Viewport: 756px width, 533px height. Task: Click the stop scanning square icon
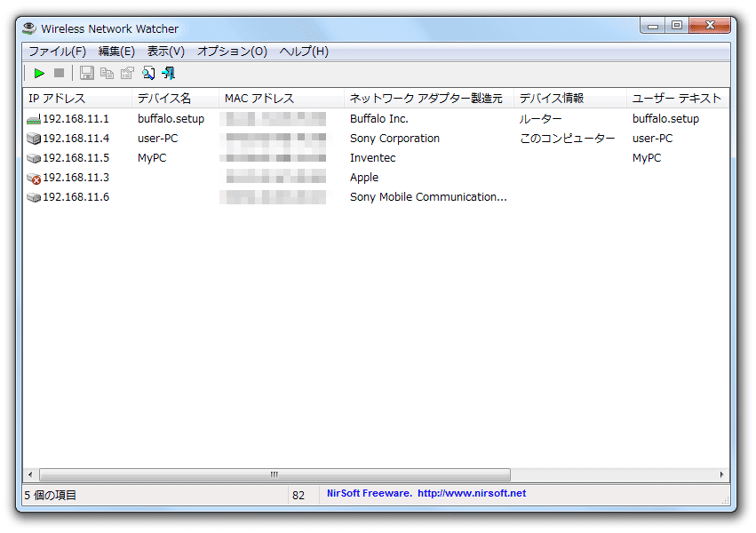pos(59,73)
